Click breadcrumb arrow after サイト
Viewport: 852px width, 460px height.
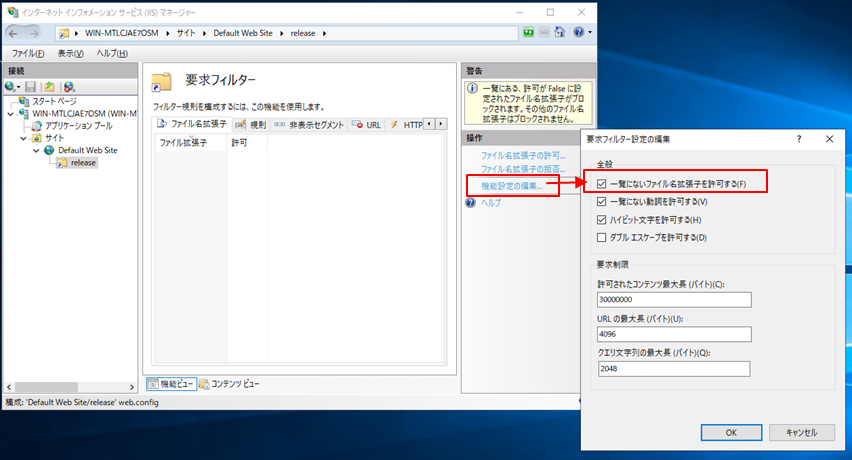click(205, 33)
